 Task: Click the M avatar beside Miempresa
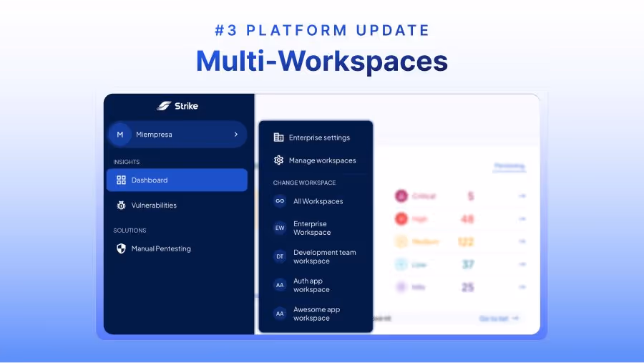click(x=120, y=135)
